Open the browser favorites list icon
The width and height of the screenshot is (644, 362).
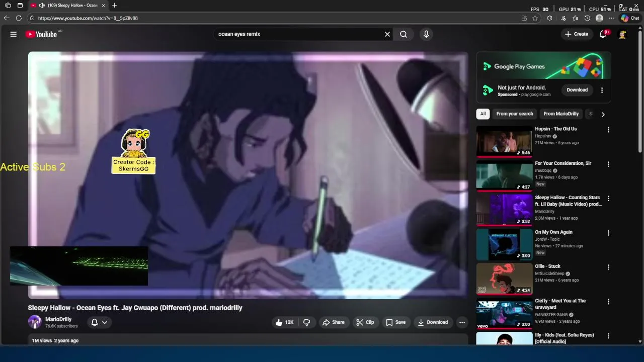(575, 18)
